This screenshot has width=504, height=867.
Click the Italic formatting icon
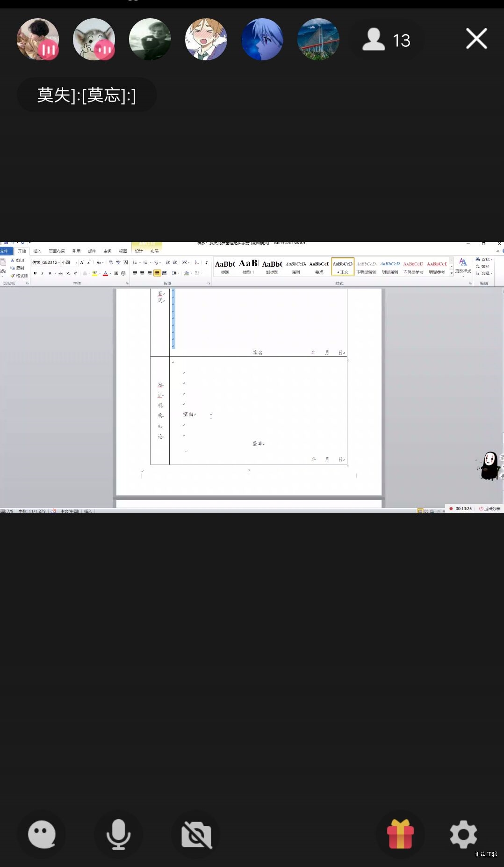point(42,273)
